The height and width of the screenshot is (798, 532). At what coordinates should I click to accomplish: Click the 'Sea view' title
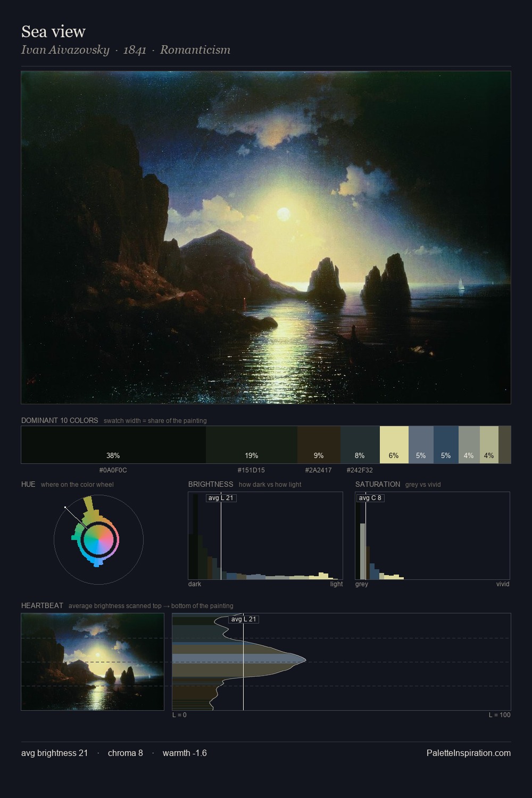coord(53,32)
